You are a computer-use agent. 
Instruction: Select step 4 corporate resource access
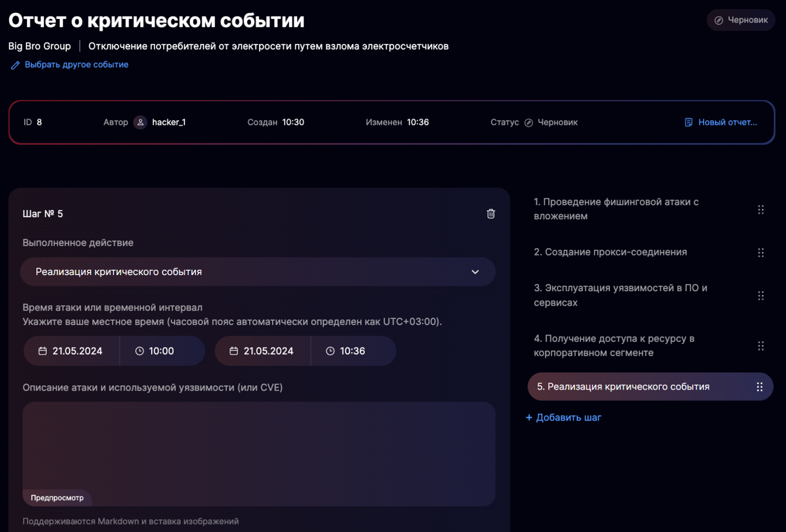[x=614, y=346]
